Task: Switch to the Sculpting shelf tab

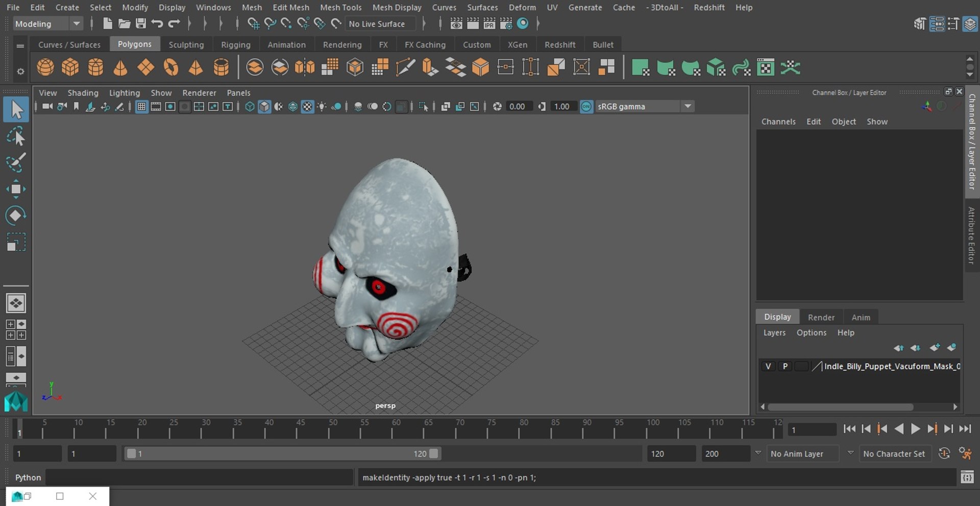Action: [x=186, y=44]
